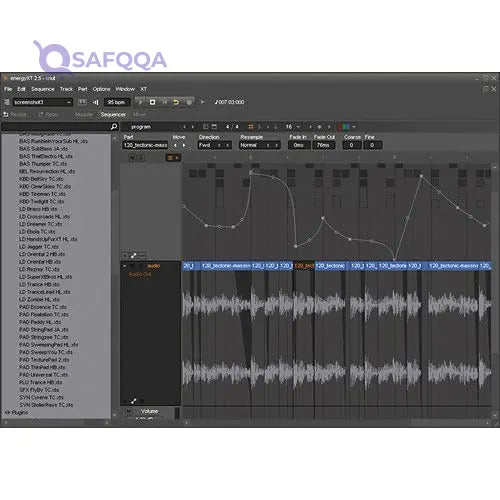Click the Play button in transport

click(x=141, y=102)
